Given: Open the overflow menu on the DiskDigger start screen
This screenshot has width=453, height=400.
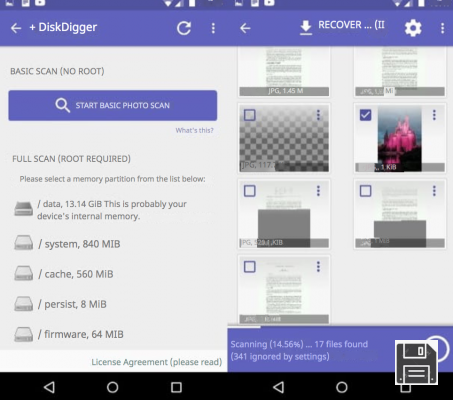Looking at the screenshot, I should (213, 28).
